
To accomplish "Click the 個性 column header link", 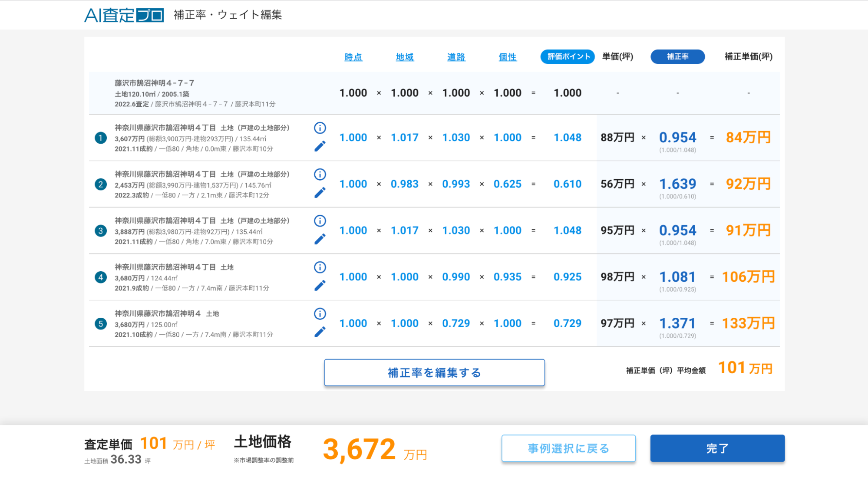I will tap(508, 57).
